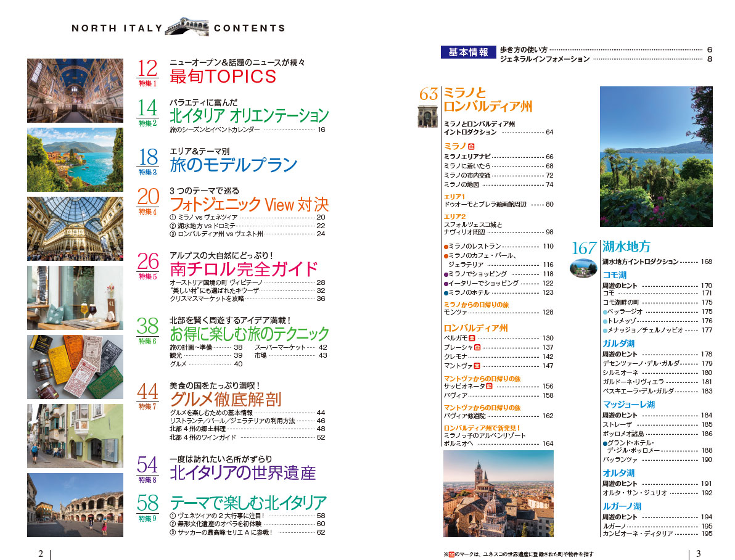
Task: Open 南チロル完全ガイド feature title
Action: (244, 270)
